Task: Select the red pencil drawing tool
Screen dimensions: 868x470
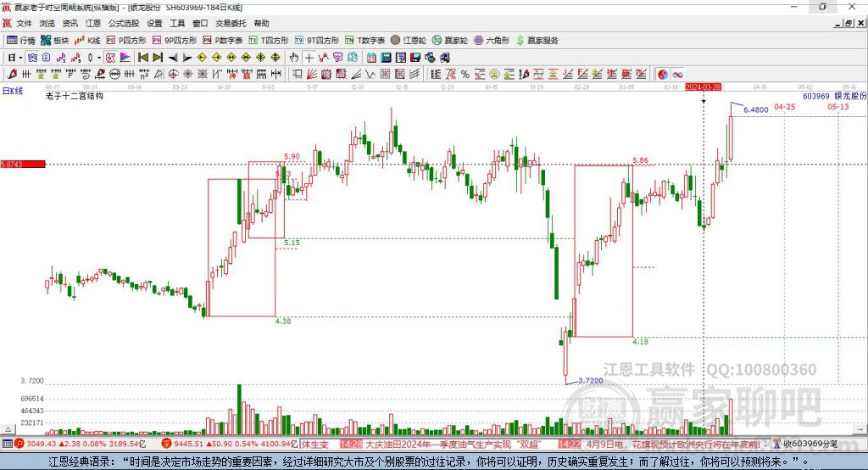Action: tap(12, 75)
